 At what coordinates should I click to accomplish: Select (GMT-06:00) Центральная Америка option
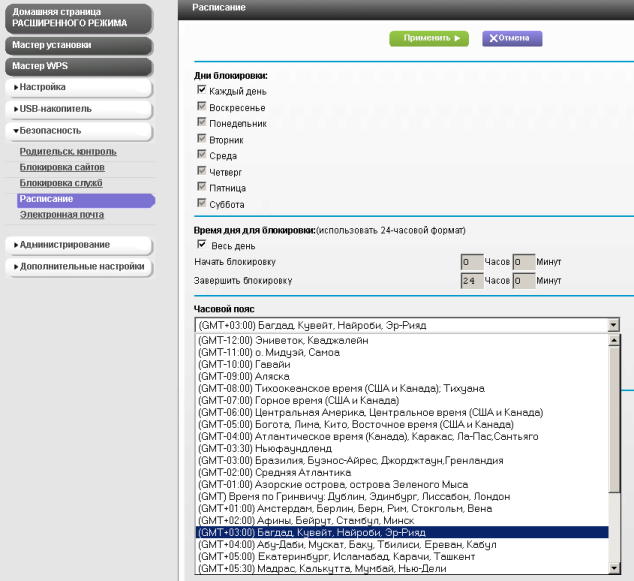pos(402,412)
